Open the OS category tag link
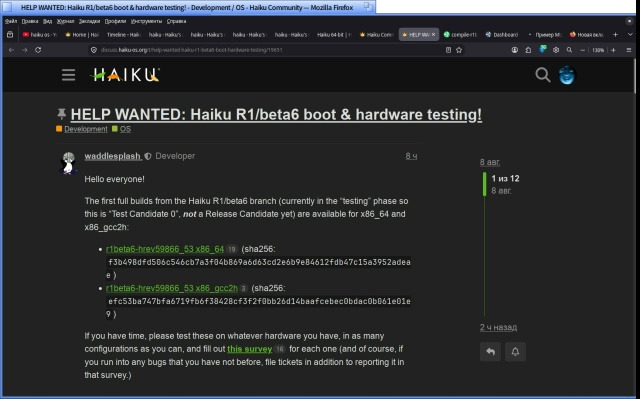The height and width of the screenshot is (399, 640). coord(125,129)
